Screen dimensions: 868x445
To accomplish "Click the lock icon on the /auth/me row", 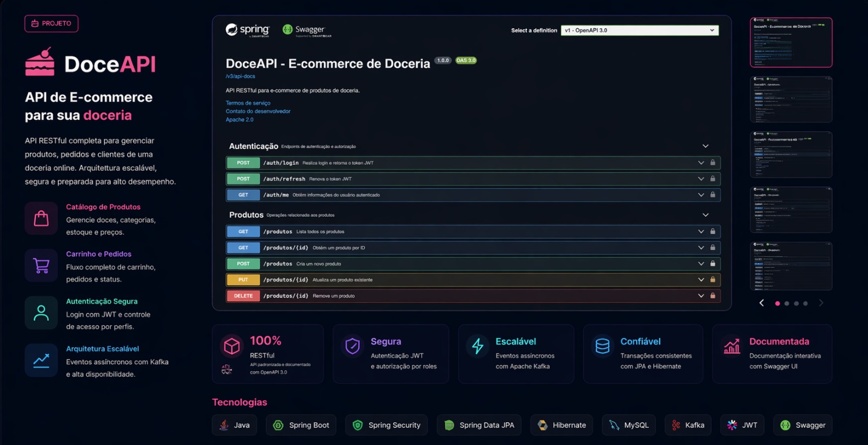I will coord(713,195).
